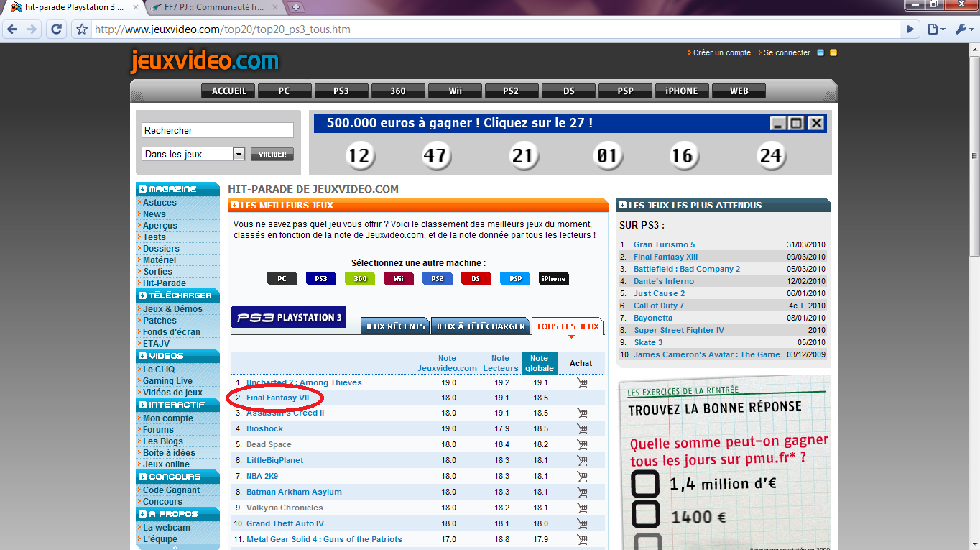Image resolution: width=980 pixels, height=550 pixels.
Task: Check the 1,4 million d'€ answer box
Action: coord(645,483)
